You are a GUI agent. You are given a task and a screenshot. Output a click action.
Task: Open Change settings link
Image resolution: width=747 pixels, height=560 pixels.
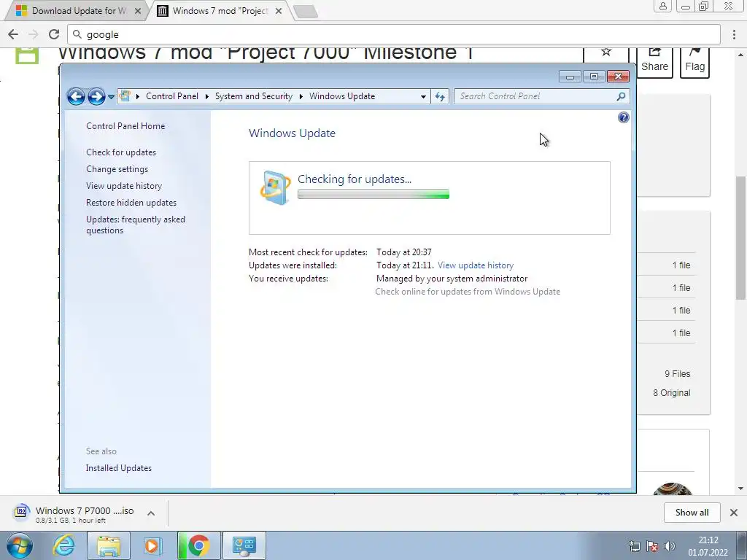pos(117,169)
